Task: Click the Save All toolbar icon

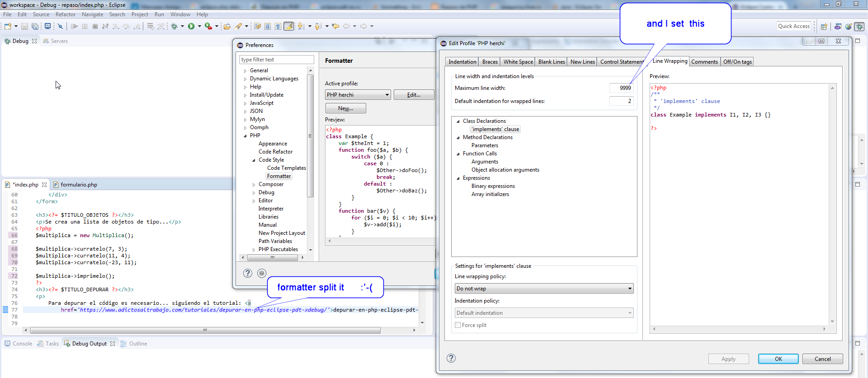Action: tap(35, 26)
